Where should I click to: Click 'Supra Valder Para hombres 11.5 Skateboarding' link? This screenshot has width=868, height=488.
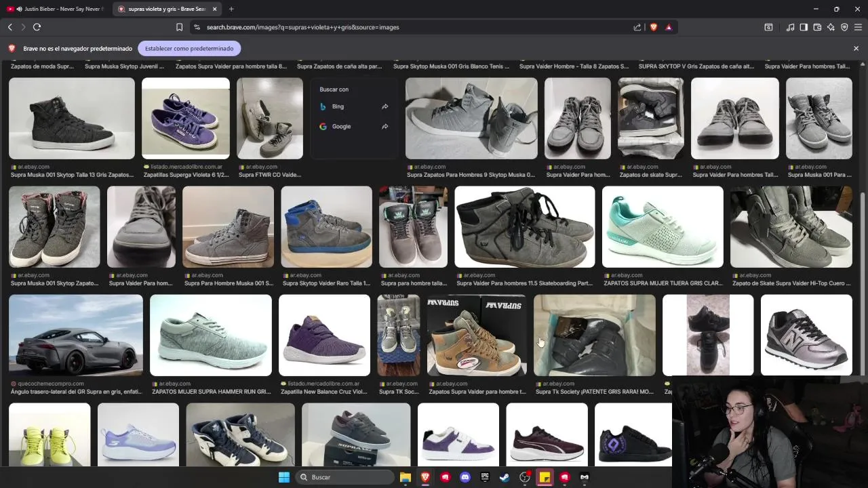pyautogui.click(x=524, y=283)
